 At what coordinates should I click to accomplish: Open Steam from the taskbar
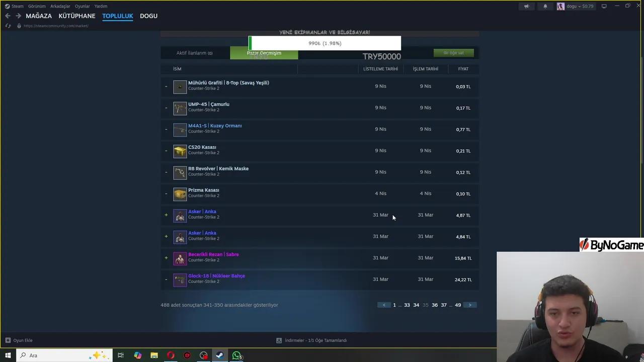click(x=219, y=355)
